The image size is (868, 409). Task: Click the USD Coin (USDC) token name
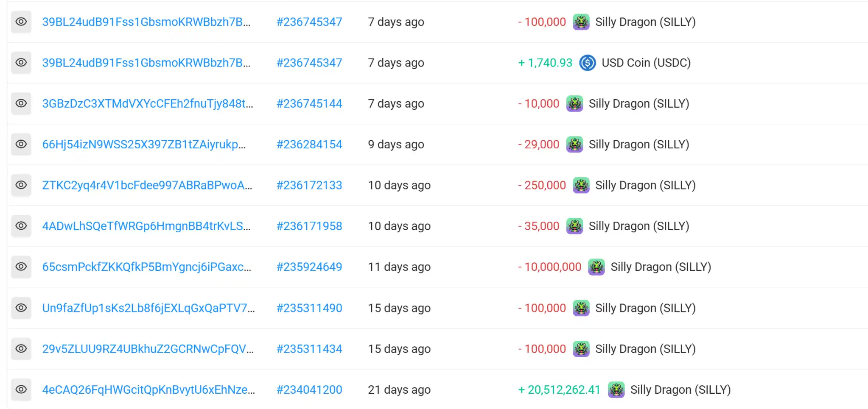646,63
